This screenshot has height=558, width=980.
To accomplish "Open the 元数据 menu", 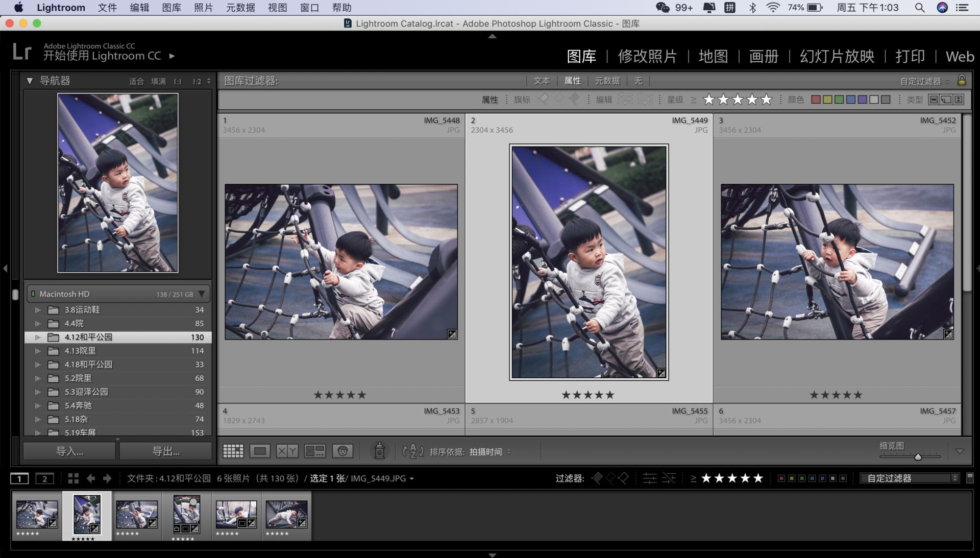I will (x=240, y=8).
